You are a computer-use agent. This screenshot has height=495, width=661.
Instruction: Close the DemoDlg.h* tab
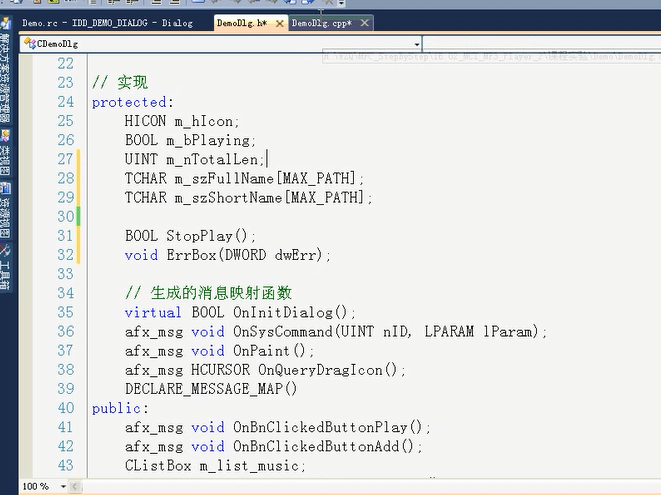click(279, 24)
